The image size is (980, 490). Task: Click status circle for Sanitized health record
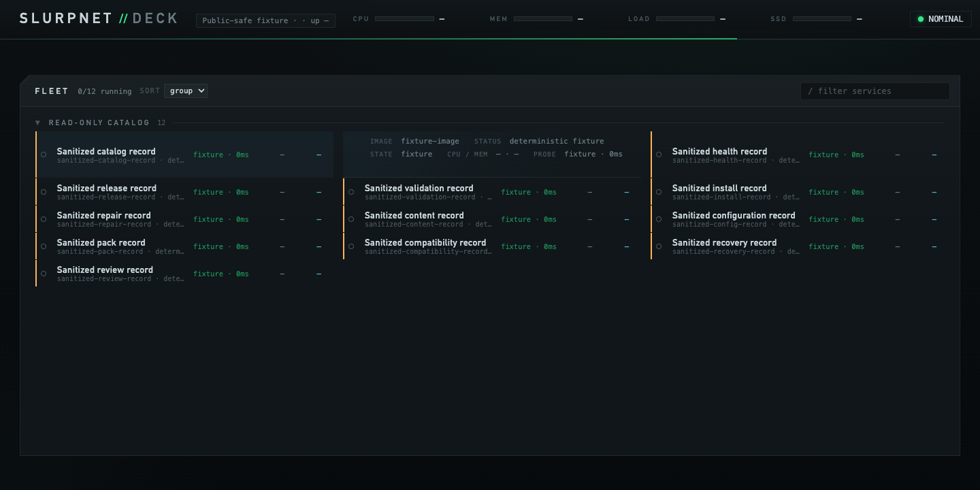pyautogui.click(x=659, y=154)
